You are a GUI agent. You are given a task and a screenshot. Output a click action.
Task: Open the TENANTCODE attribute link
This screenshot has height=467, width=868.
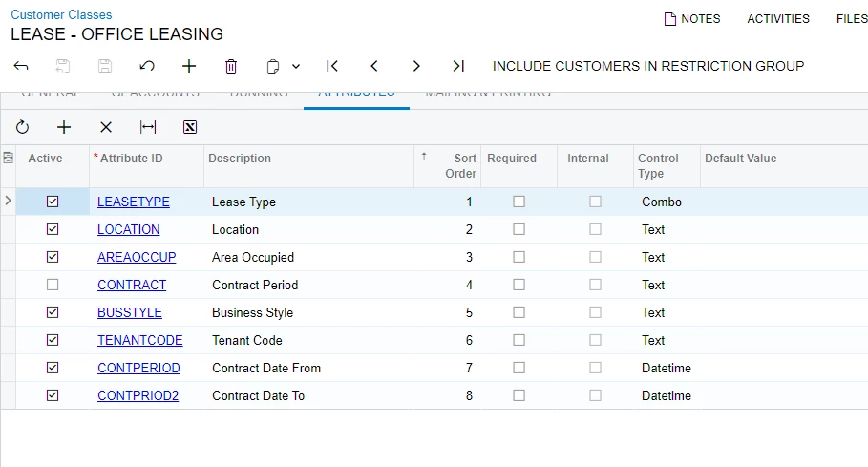point(139,340)
